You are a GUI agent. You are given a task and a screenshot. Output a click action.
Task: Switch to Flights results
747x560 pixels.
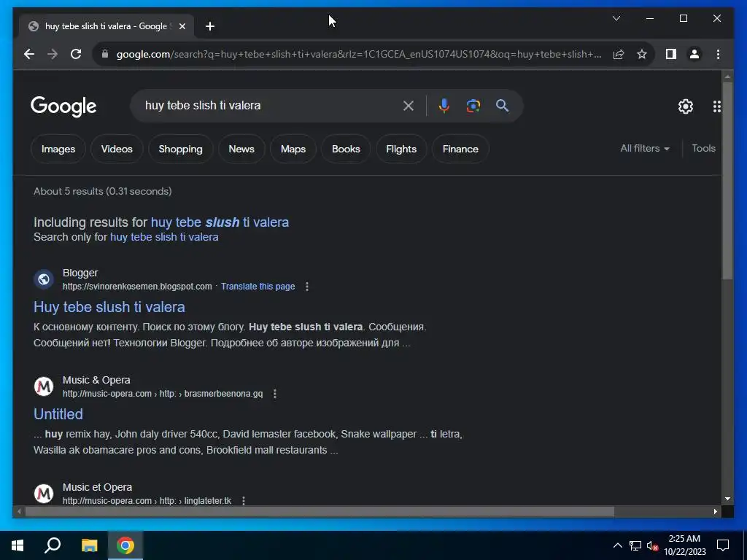tap(401, 149)
